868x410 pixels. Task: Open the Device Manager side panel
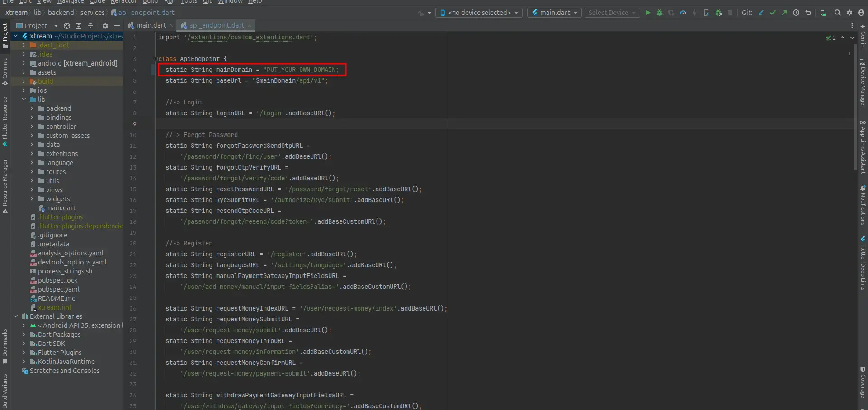(863, 83)
